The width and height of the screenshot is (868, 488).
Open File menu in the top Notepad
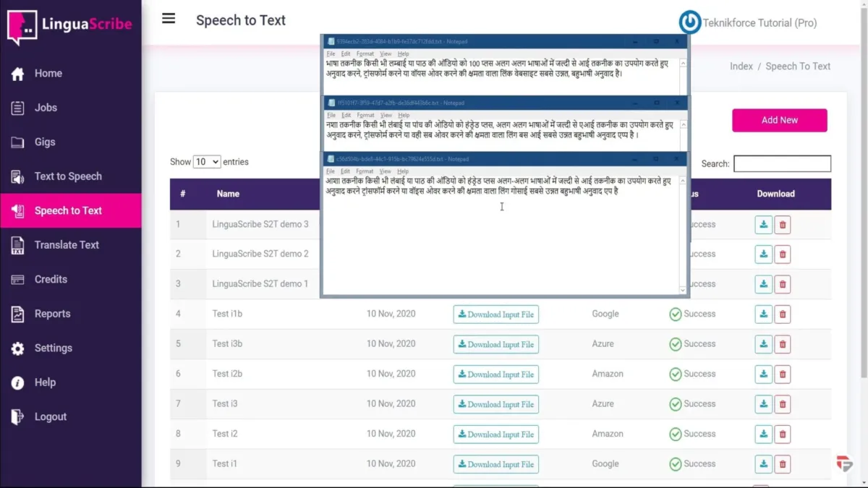pyautogui.click(x=331, y=53)
